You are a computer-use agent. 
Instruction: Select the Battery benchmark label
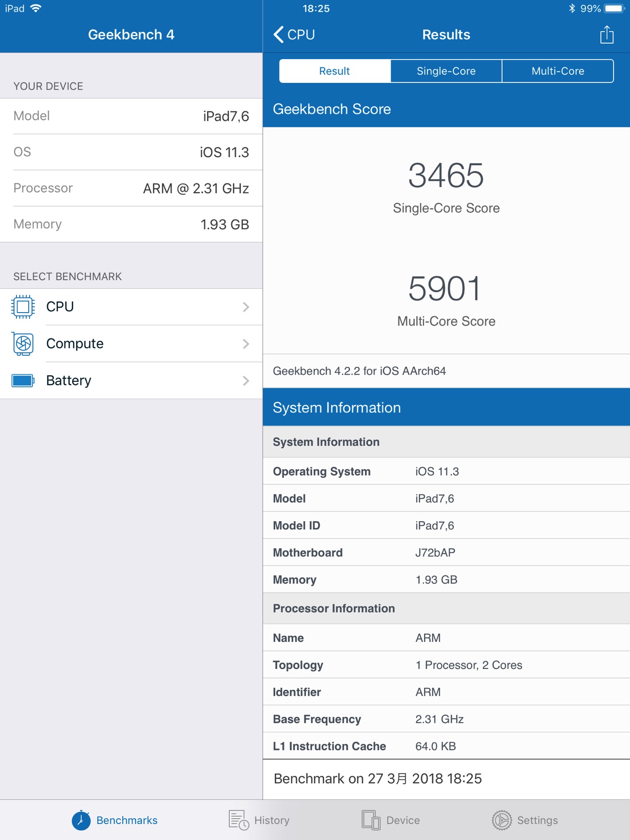point(69,380)
